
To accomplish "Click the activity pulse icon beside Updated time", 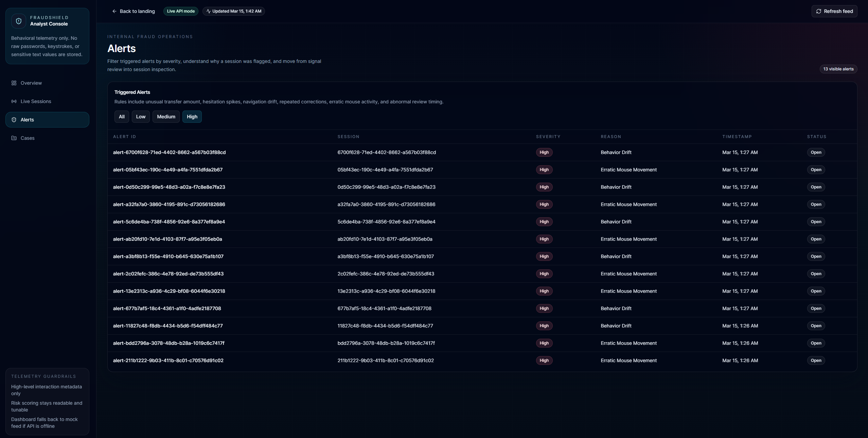I will point(208,11).
